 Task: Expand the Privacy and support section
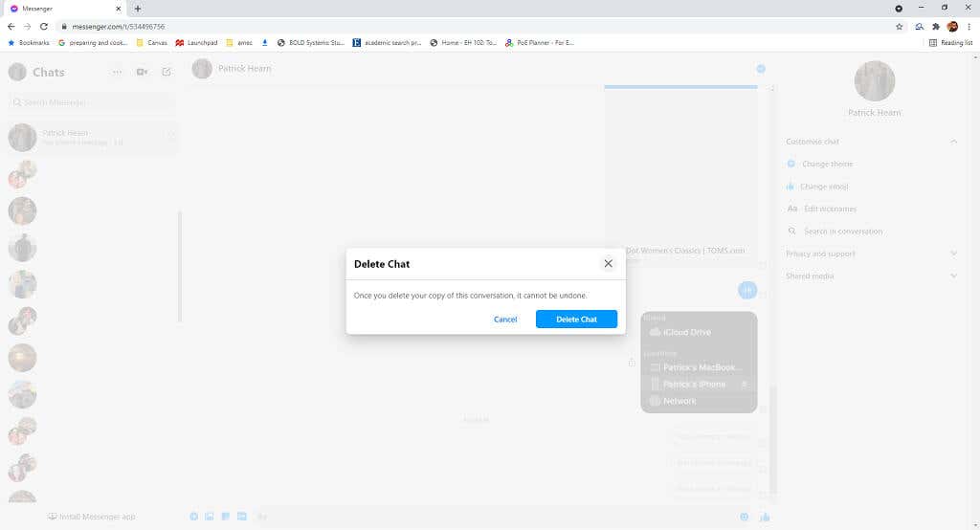(x=953, y=254)
